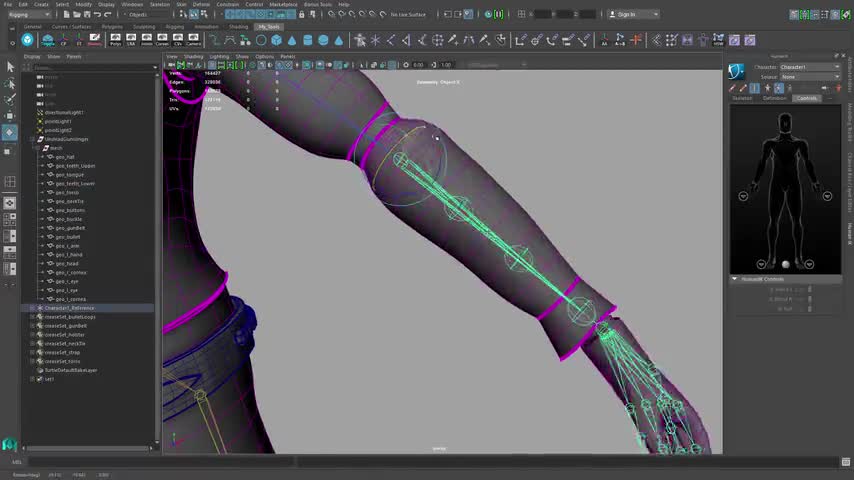
Task: Open the Skeleton menu
Action: [160, 4]
